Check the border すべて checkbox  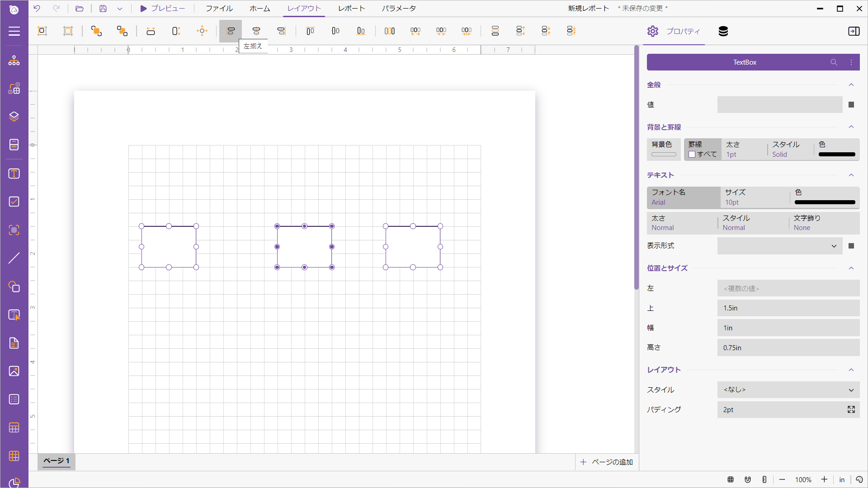692,155
